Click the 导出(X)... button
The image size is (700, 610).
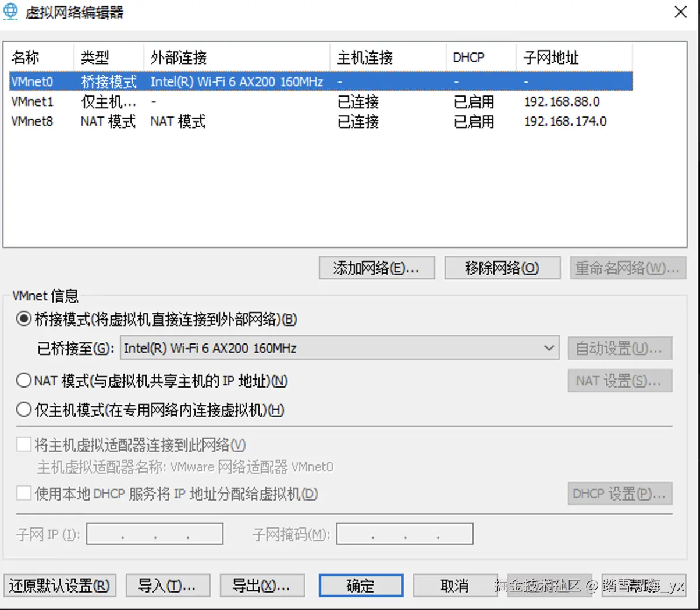(262, 586)
